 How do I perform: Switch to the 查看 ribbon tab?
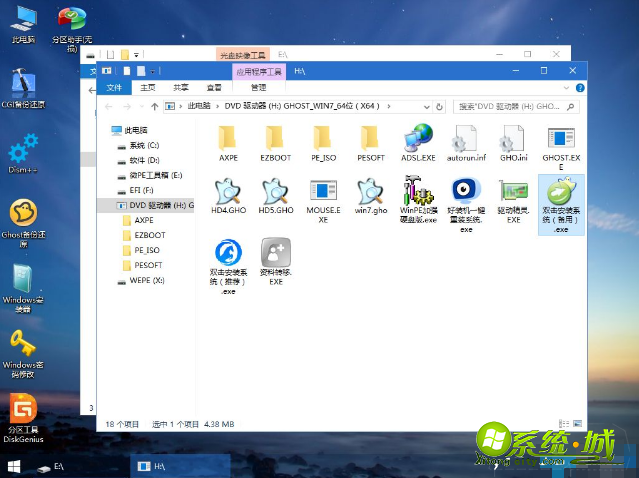[214, 88]
